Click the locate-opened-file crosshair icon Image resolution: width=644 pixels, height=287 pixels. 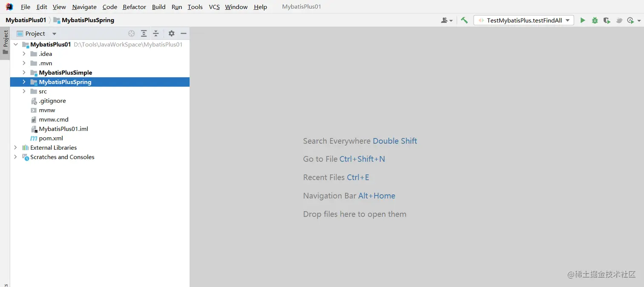(132, 33)
